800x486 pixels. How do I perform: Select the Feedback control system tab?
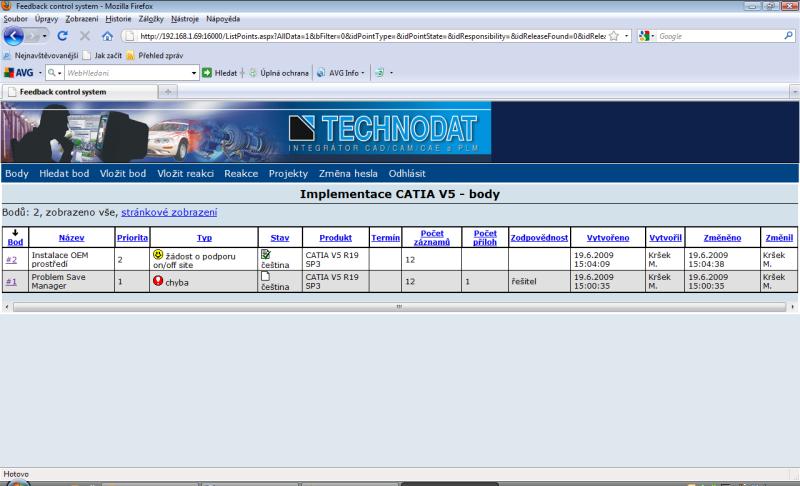click(80, 92)
